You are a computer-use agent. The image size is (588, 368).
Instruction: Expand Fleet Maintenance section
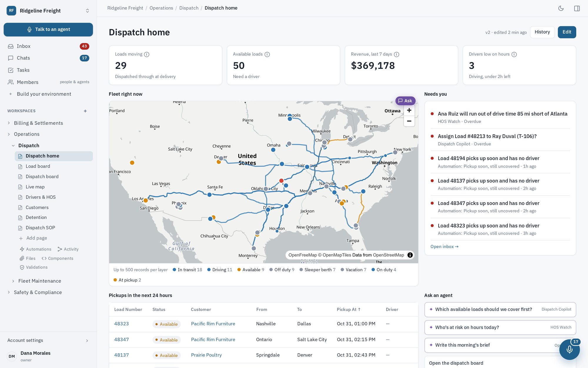tap(13, 281)
